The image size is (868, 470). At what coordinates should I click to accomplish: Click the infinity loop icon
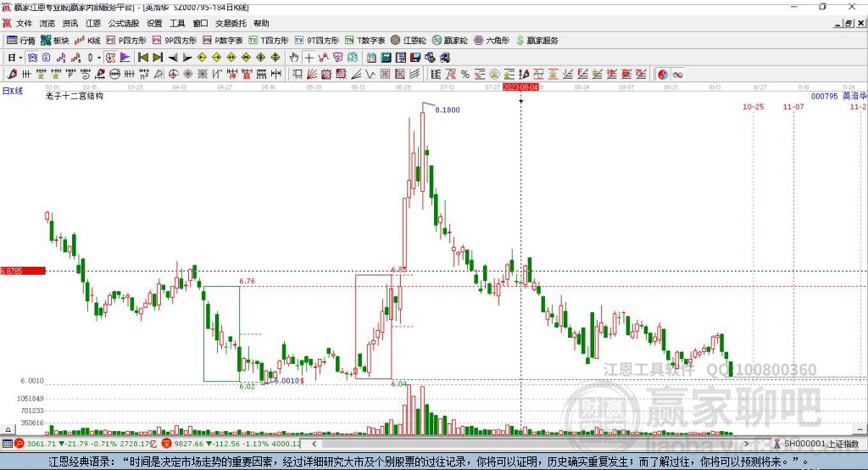point(677,75)
